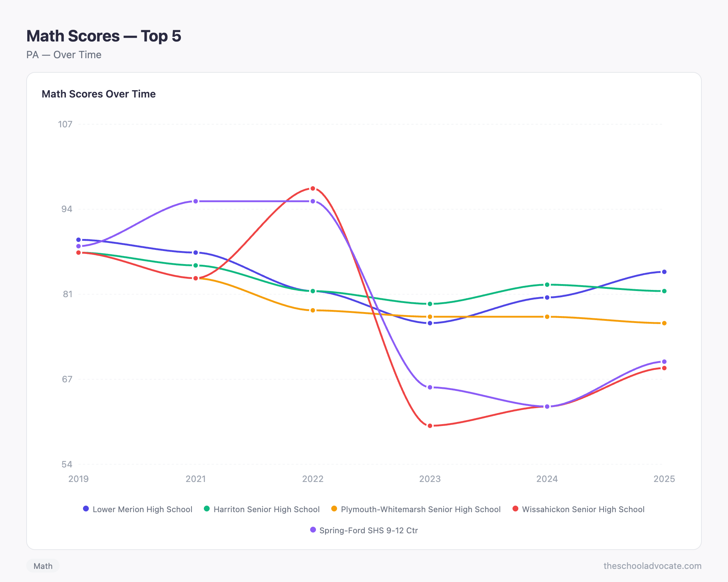The height and width of the screenshot is (582, 728).
Task: Click the 2019 x-axis year label
Action: [x=79, y=479]
